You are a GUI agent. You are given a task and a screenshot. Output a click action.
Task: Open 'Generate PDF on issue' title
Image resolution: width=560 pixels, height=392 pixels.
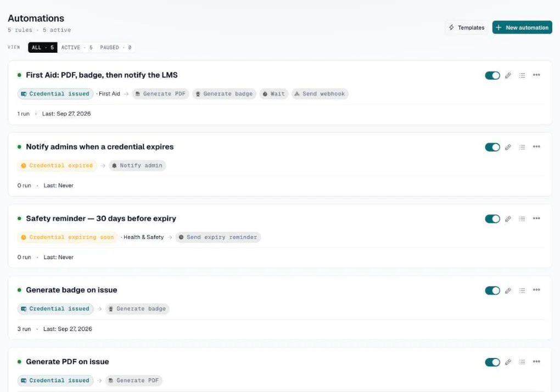pos(68,362)
